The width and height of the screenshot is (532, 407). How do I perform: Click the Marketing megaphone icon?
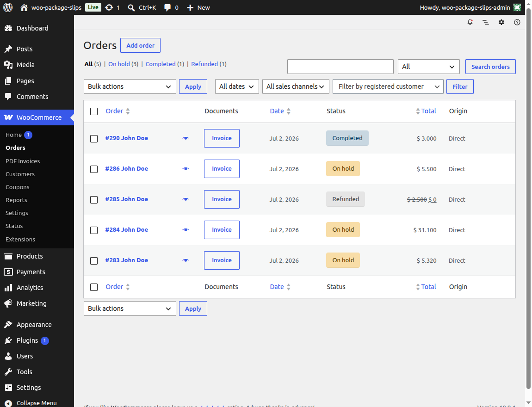[x=8, y=303]
